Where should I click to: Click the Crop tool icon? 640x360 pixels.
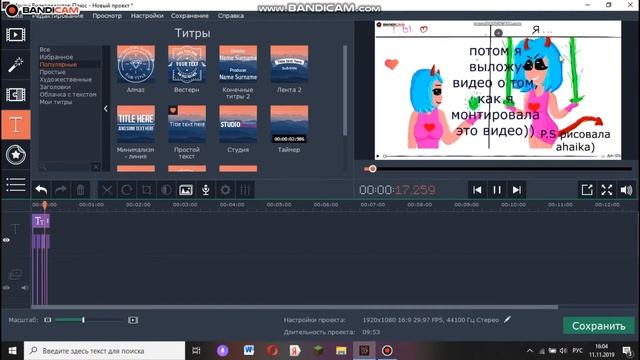point(146,190)
